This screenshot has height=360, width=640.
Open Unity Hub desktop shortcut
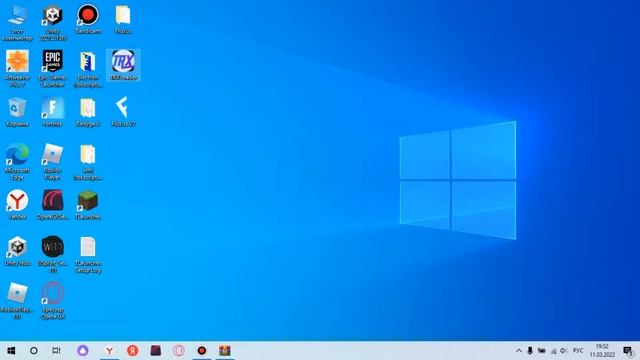(17, 251)
